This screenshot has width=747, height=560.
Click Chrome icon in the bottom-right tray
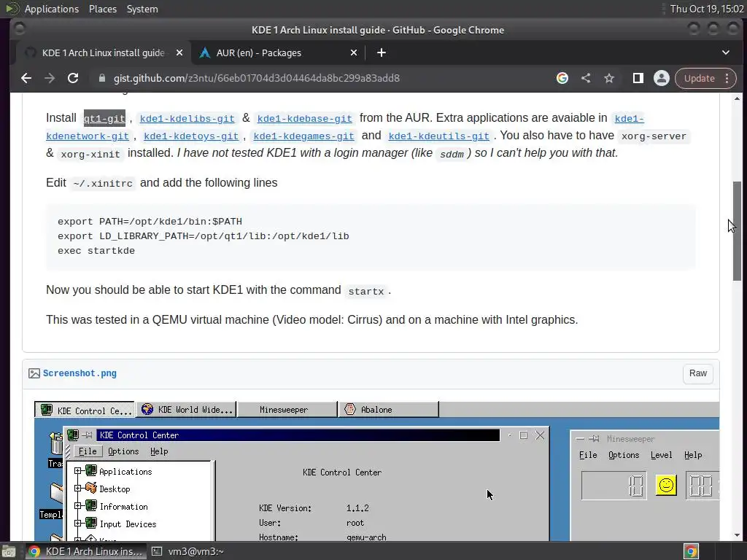[x=691, y=551]
